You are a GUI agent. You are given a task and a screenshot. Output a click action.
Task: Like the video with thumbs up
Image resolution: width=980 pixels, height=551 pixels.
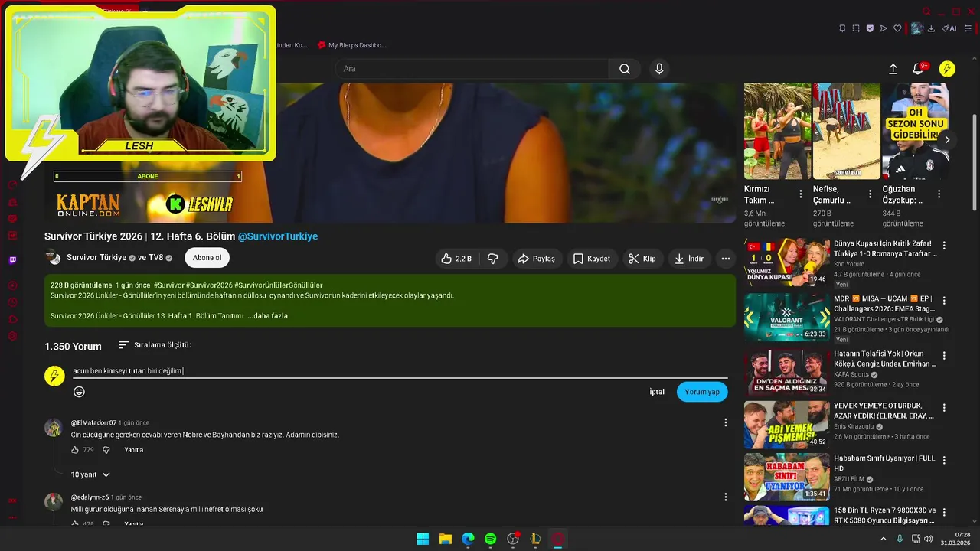(456, 259)
